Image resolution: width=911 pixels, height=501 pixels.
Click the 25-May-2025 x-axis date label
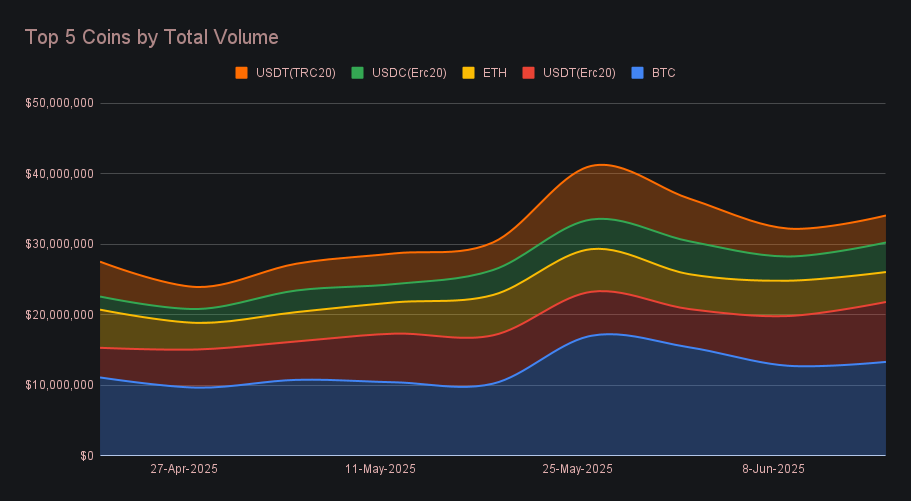click(577, 468)
